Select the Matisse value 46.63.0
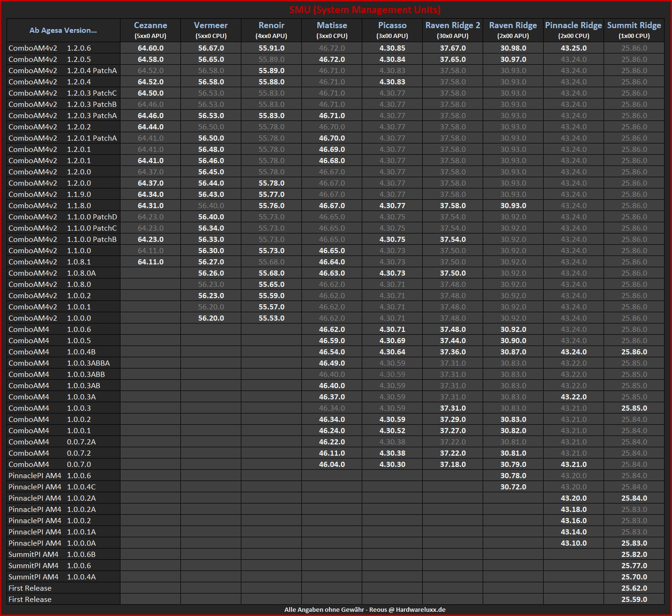 [x=332, y=273]
